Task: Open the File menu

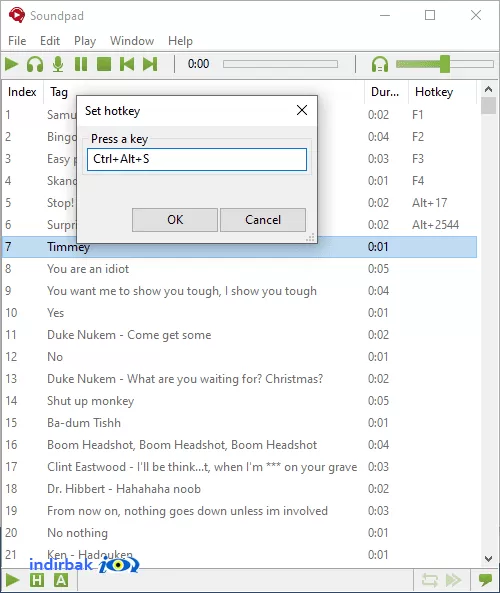Action: click(17, 41)
